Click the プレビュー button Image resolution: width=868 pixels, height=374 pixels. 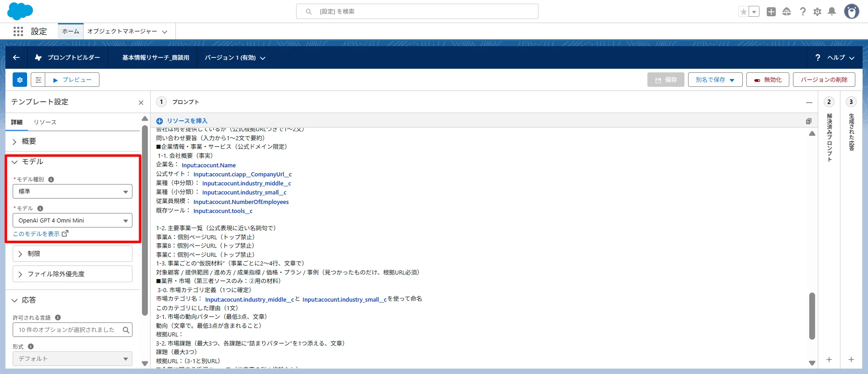[72, 80]
